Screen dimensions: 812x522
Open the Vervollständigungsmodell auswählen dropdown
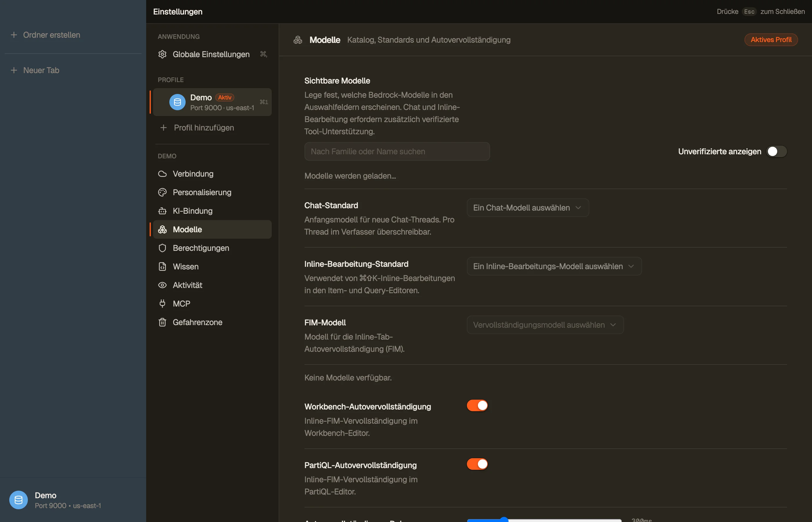pos(545,325)
